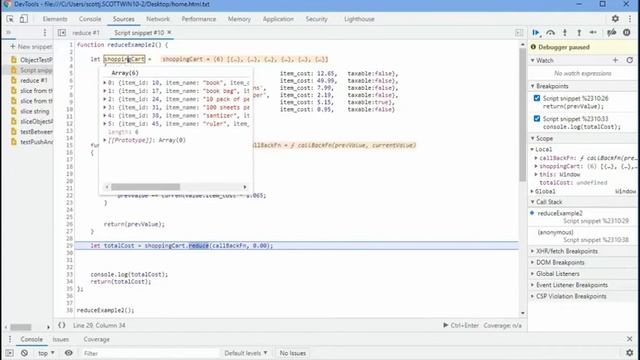Step over next function call

550,33
